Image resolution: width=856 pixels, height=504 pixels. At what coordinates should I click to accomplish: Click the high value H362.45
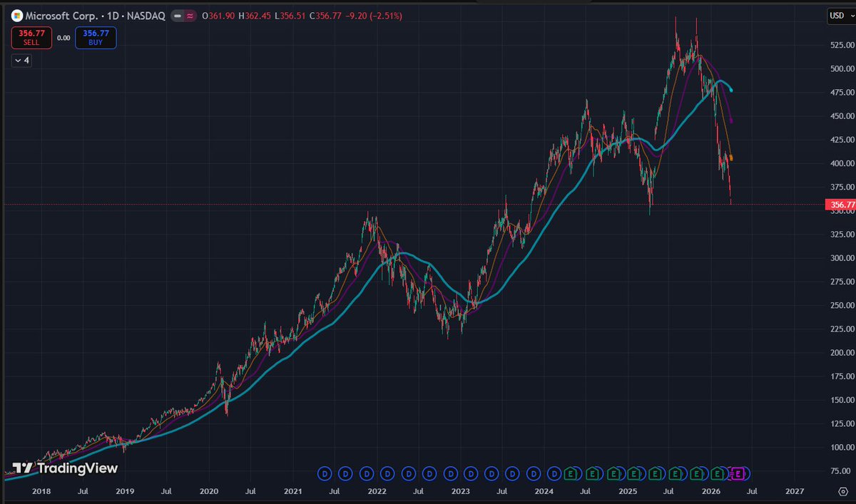(x=253, y=15)
